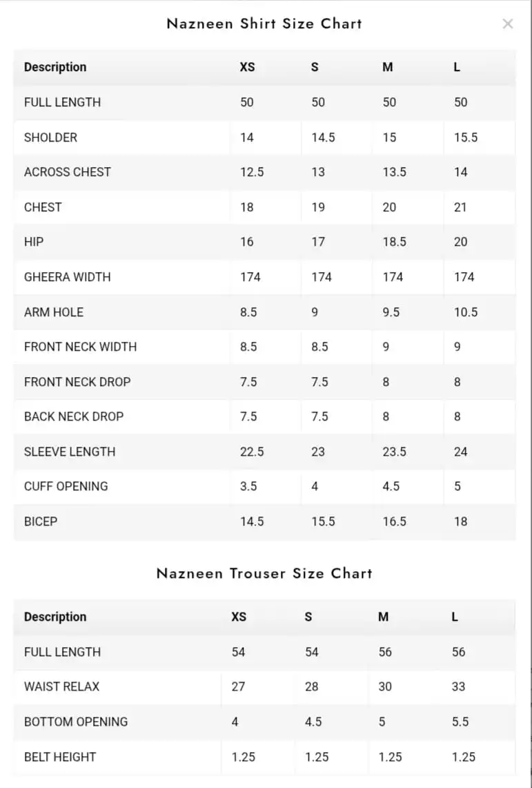This screenshot has width=532, height=788.
Task: Click the BACK NECK DROP row label
Action: click(74, 416)
